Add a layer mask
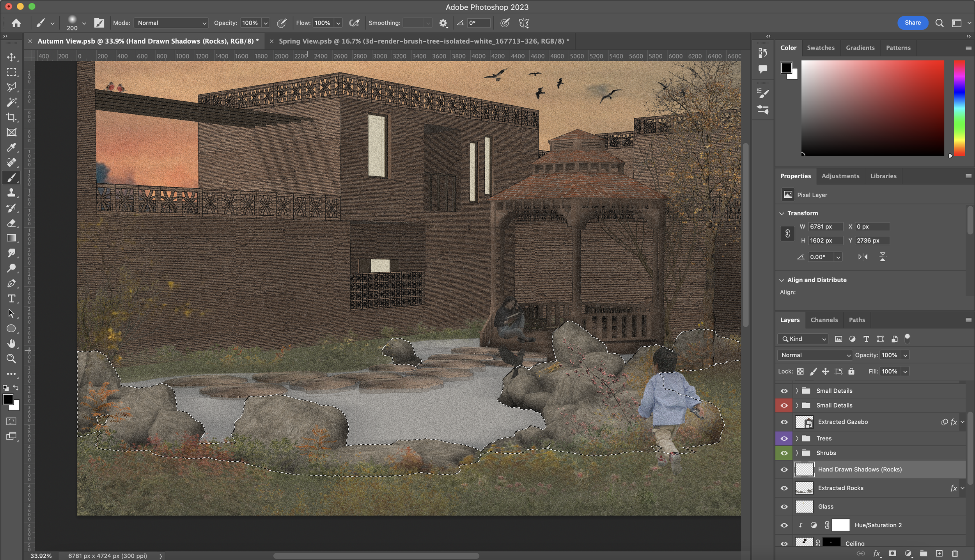The width and height of the screenshot is (975, 560). [x=892, y=553]
